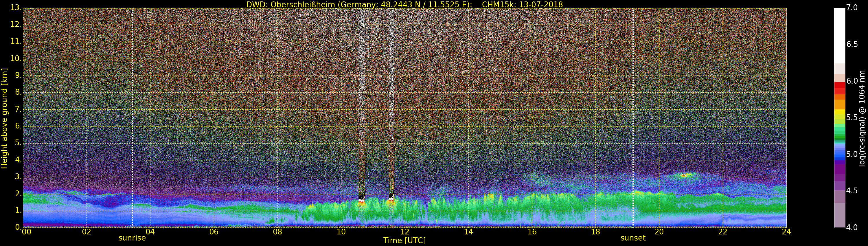
Task: Click the white cloud base before 11 UTC
Action: point(362,200)
